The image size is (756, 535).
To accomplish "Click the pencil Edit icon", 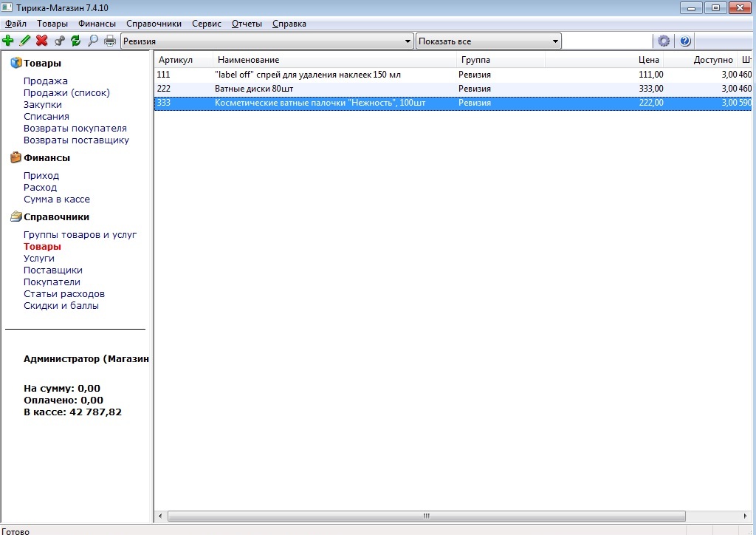I will [25, 41].
